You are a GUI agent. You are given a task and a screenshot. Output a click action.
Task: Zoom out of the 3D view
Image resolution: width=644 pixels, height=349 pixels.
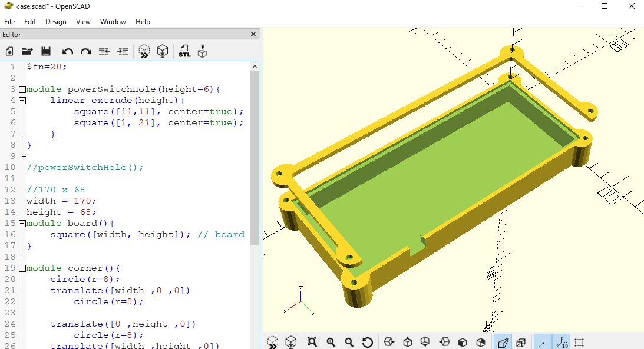pyautogui.click(x=349, y=342)
